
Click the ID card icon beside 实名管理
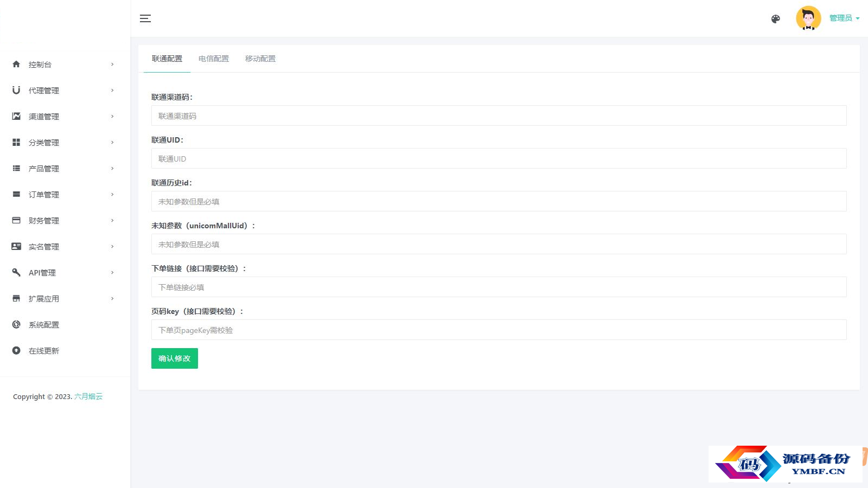click(16, 246)
